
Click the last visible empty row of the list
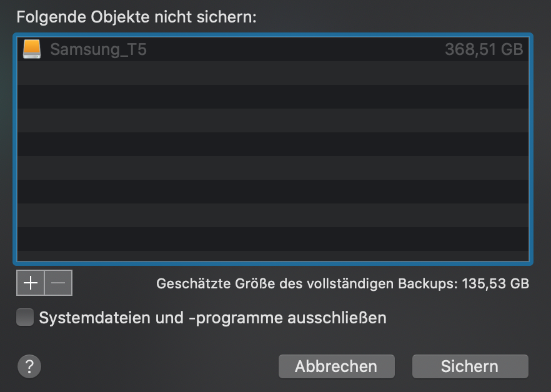point(272,239)
